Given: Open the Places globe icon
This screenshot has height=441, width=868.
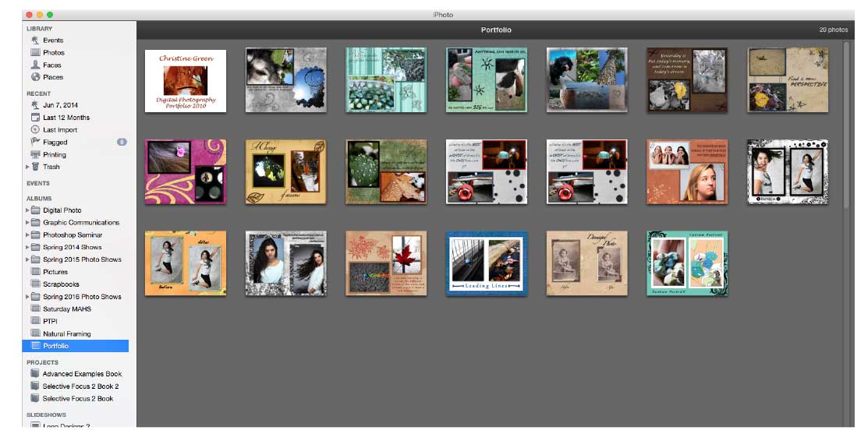Looking at the screenshot, I should click(35, 77).
